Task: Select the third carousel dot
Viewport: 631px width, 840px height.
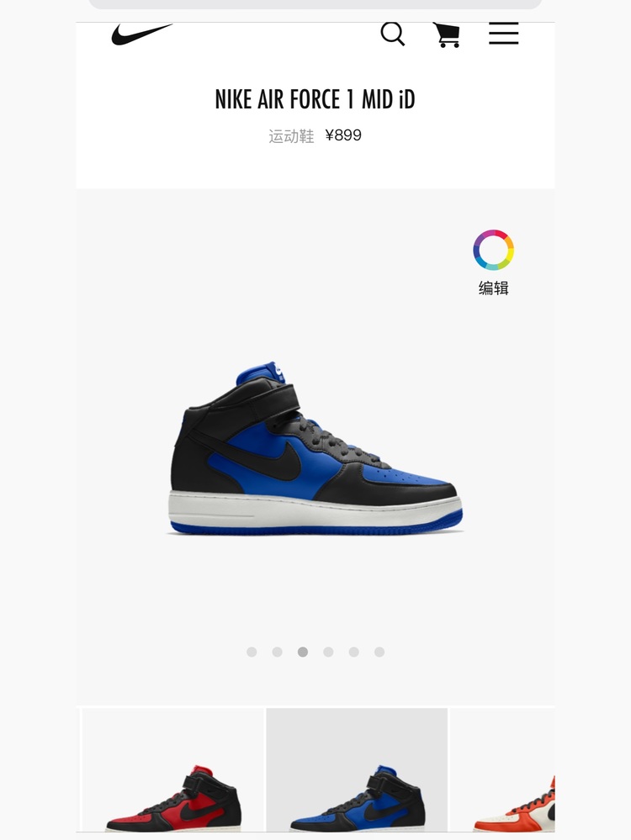Action: (303, 652)
